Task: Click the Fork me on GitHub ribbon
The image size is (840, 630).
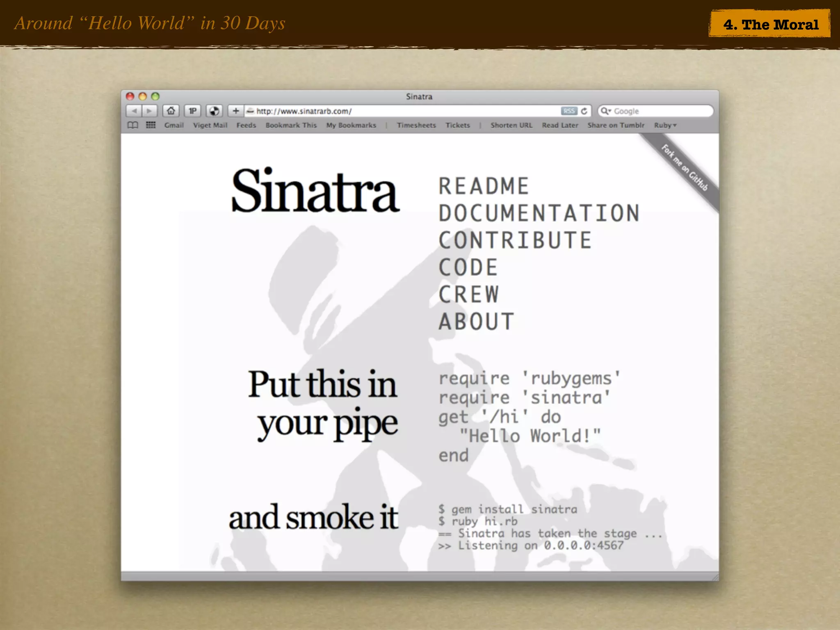Action: 685,168
